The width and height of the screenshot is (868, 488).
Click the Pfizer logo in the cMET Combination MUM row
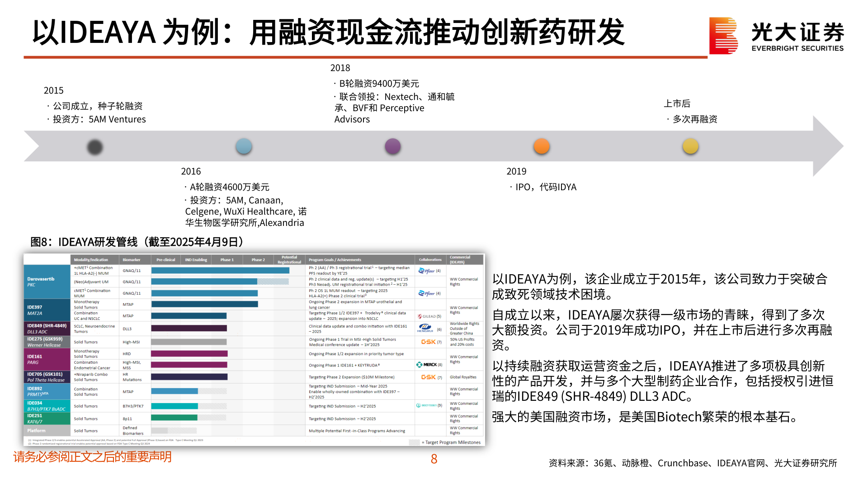(x=426, y=293)
